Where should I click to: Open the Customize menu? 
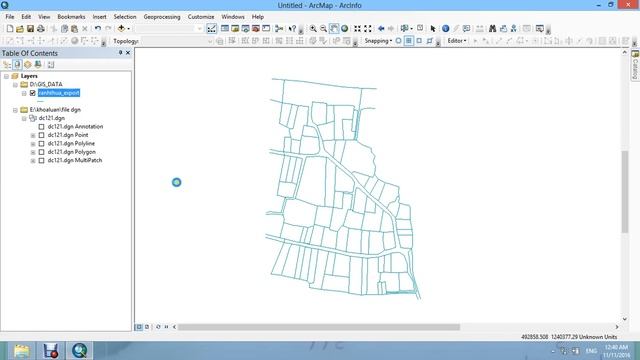coord(201,17)
